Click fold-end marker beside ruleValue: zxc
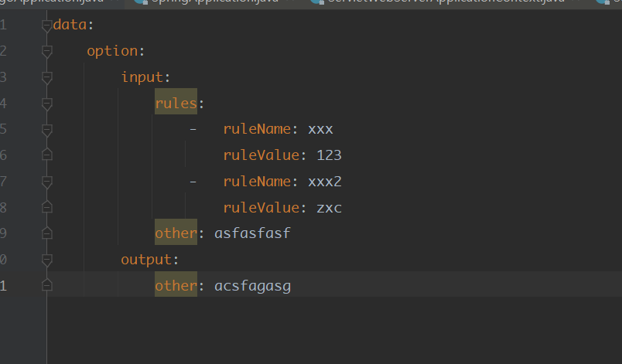This screenshot has height=364, width=622. coord(47,207)
